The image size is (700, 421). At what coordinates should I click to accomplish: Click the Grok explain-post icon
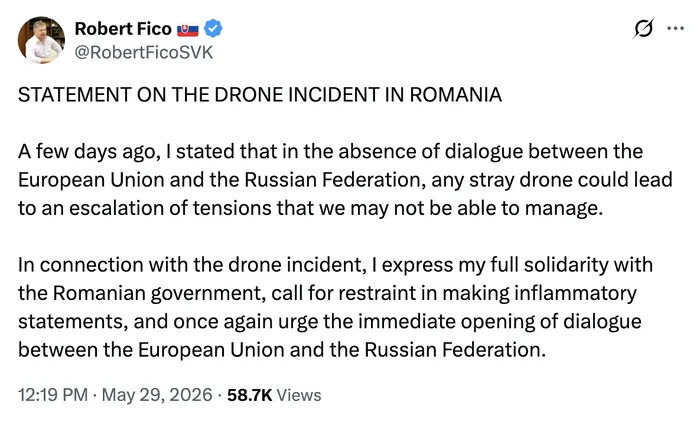coord(643,29)
